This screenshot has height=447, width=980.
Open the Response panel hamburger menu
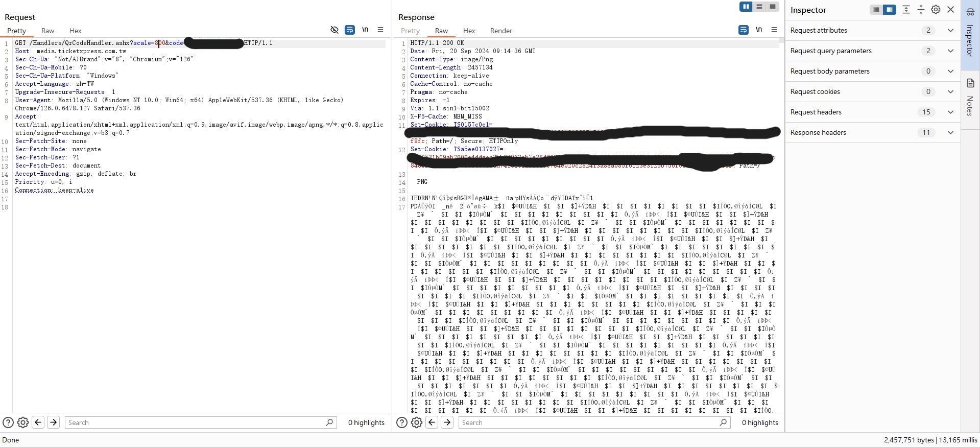point(774,30)
